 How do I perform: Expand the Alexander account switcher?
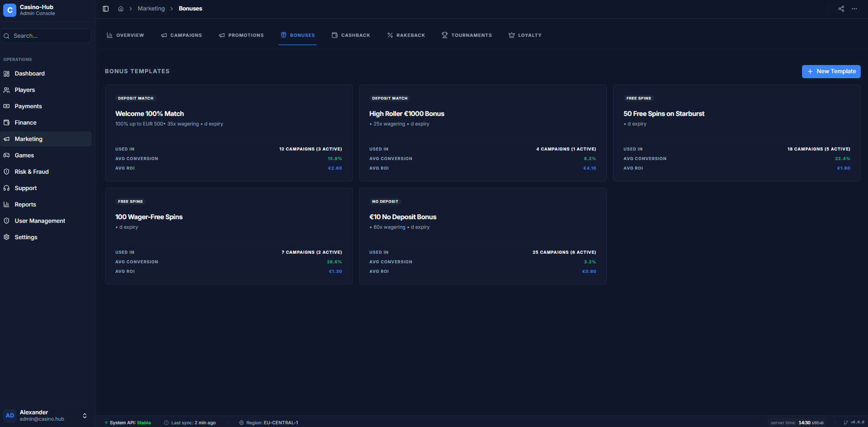[85, 416]
